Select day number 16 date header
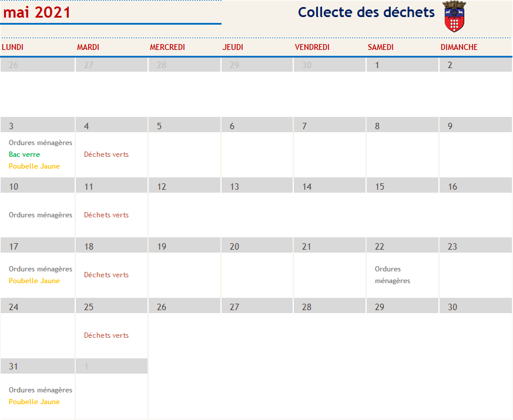The width and height of the screenshot is (513, 420). 475,186
